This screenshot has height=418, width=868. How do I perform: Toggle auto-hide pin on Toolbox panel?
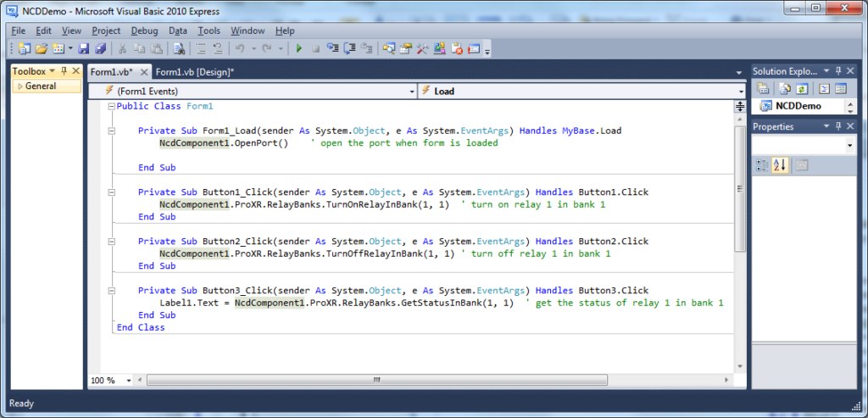[x=64, y=71]
